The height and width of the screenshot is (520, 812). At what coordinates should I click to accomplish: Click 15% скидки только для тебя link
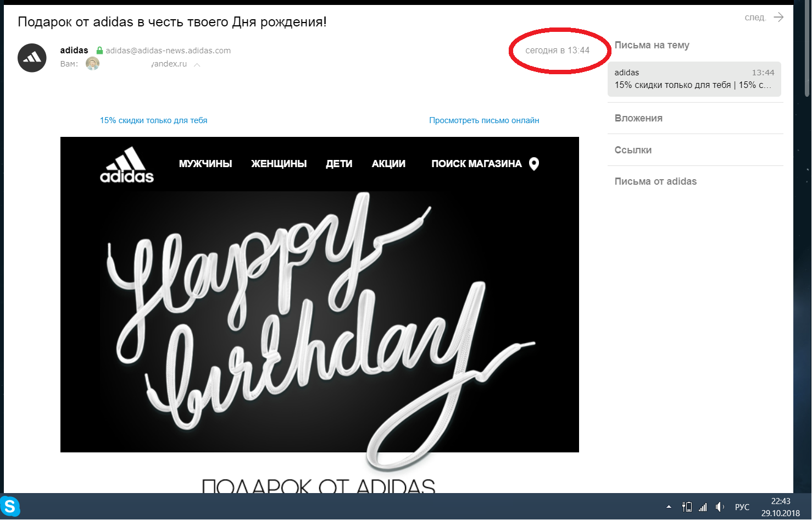[x=153, y=120]
